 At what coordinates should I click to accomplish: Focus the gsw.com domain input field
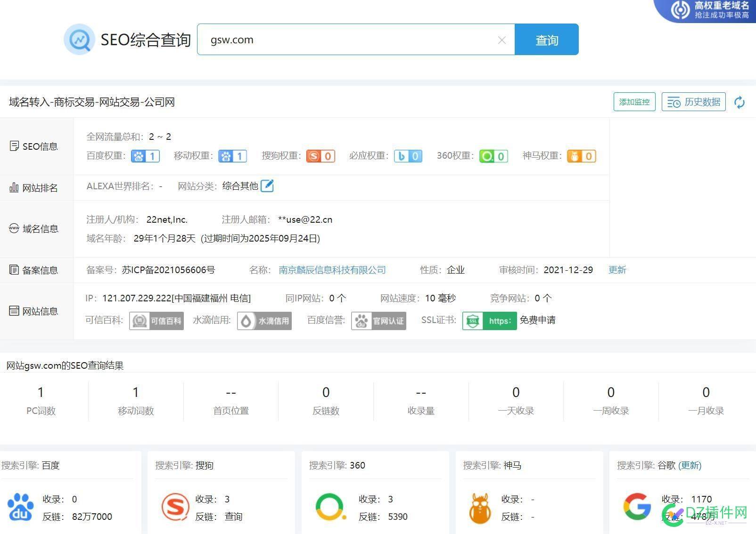[x=356, y=40]
